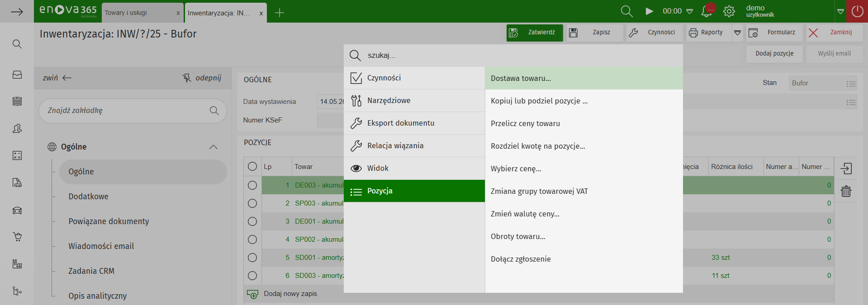Click the import position icon above trash
The width and height of the screenshot is (868, 305).
coord(846,169)
